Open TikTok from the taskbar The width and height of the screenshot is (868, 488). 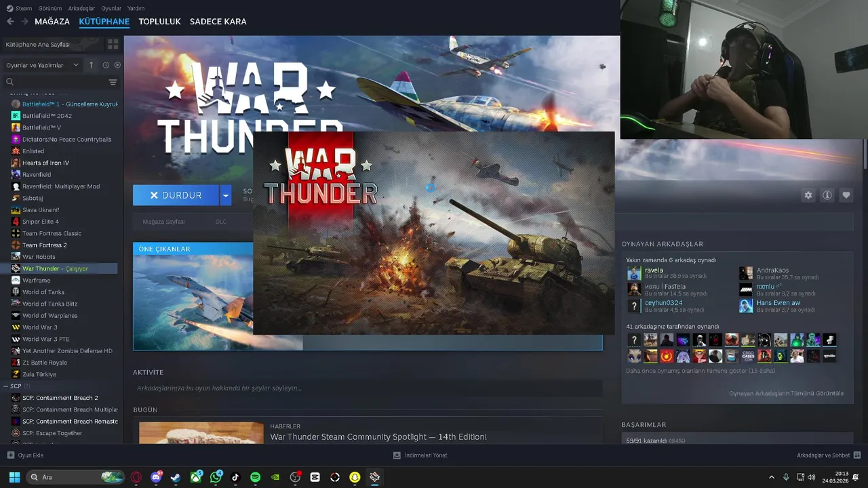click(235, 477)
